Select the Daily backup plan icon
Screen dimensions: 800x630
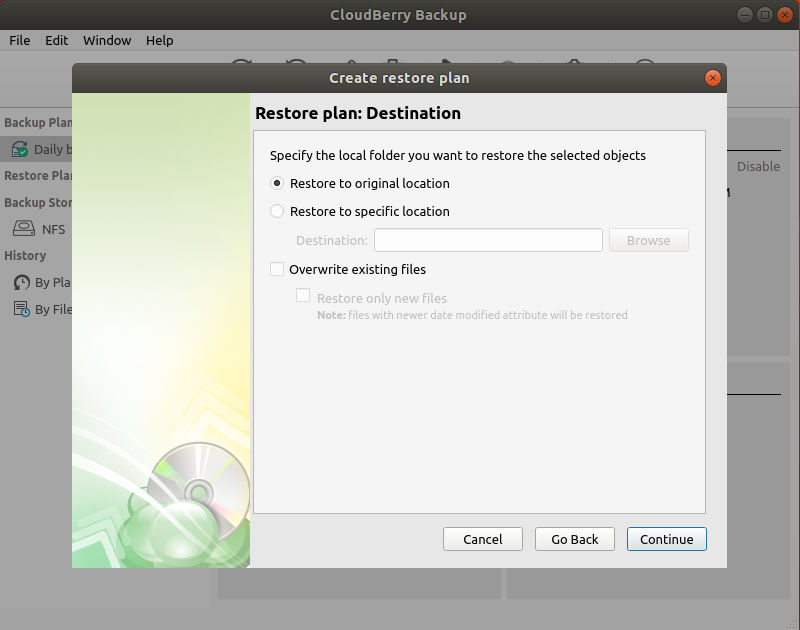click(x=20, y=149)
